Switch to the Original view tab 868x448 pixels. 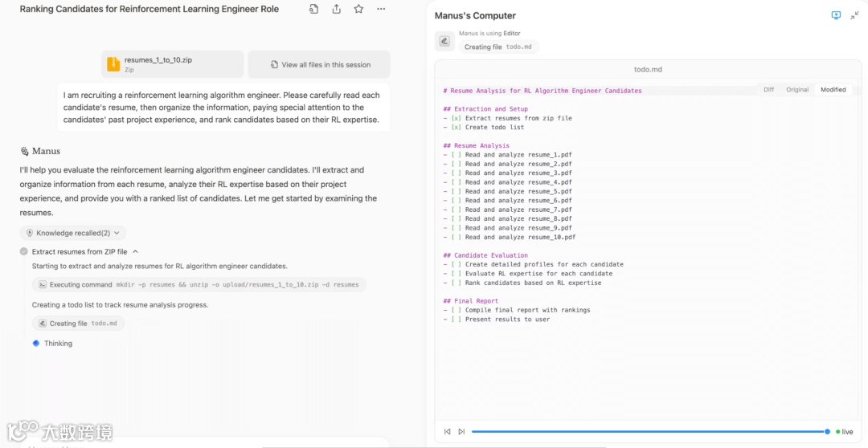coord(797,90)
